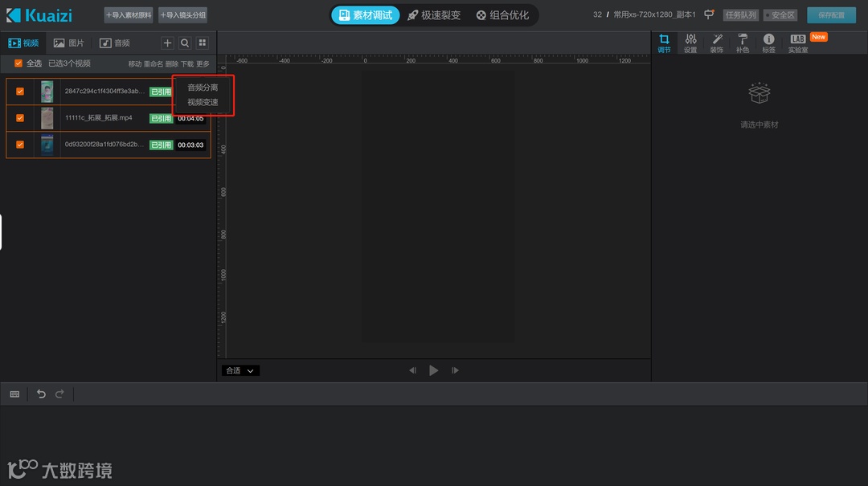
Task: Click file name 2847c294c1f4304ff3e3ab...
Action: pyautogui.click(x=104, y=92)
